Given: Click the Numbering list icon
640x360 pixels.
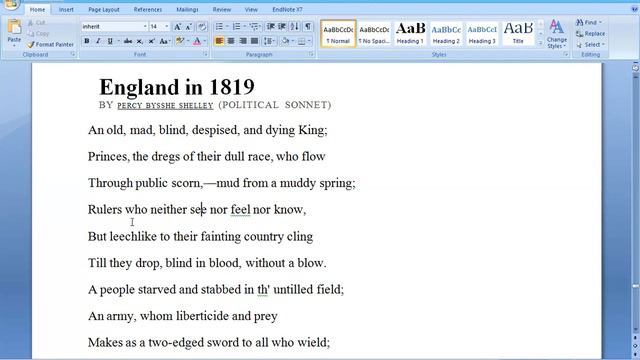Looking at the screenshot, I should [x=236, y=27].
